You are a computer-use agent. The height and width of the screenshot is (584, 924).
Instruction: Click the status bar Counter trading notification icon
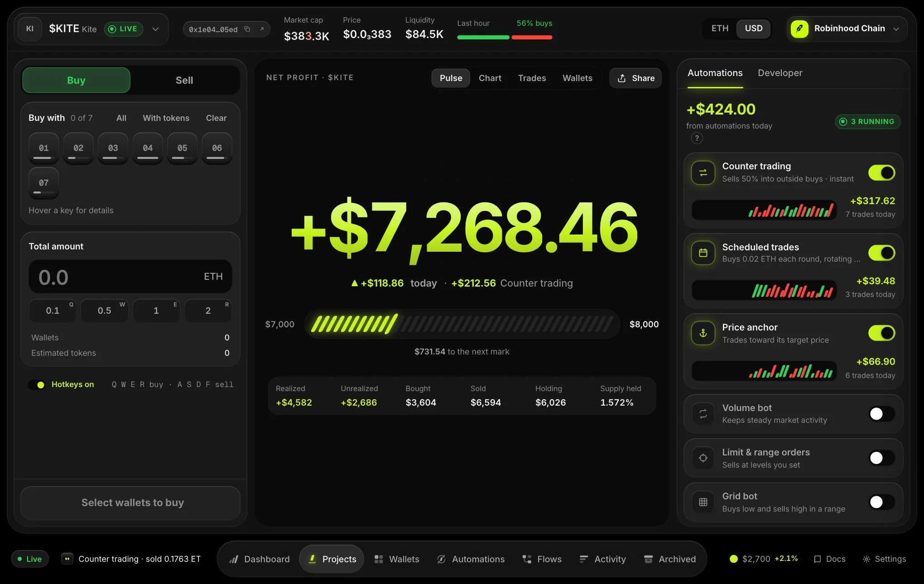pyautogui.click(x=67, y=559)
